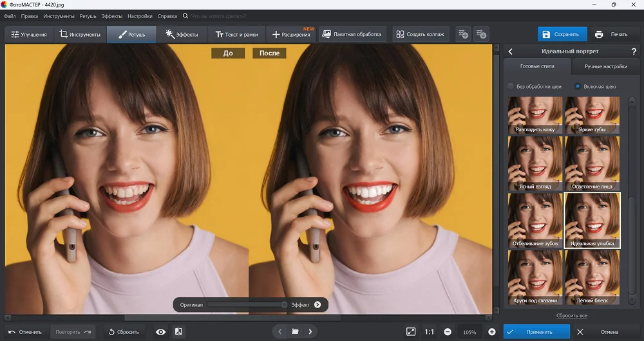Click the fit to screen icon

[x=411, y=332]
